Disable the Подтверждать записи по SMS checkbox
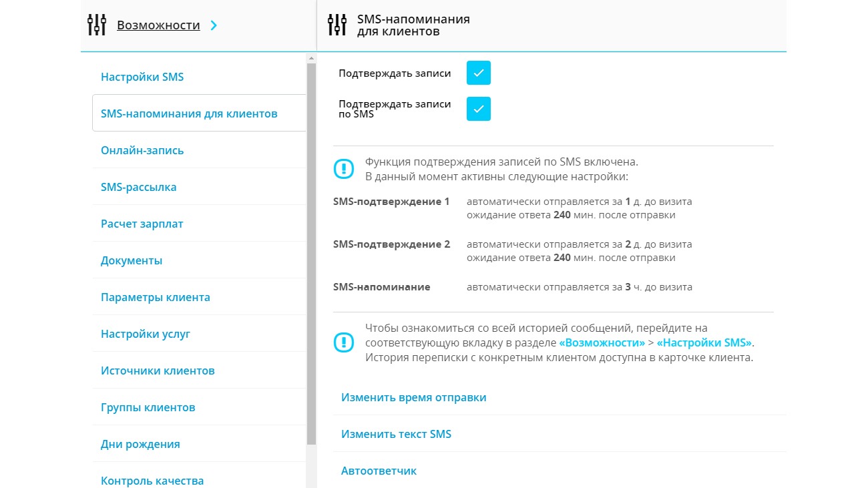 pos(479,109)
